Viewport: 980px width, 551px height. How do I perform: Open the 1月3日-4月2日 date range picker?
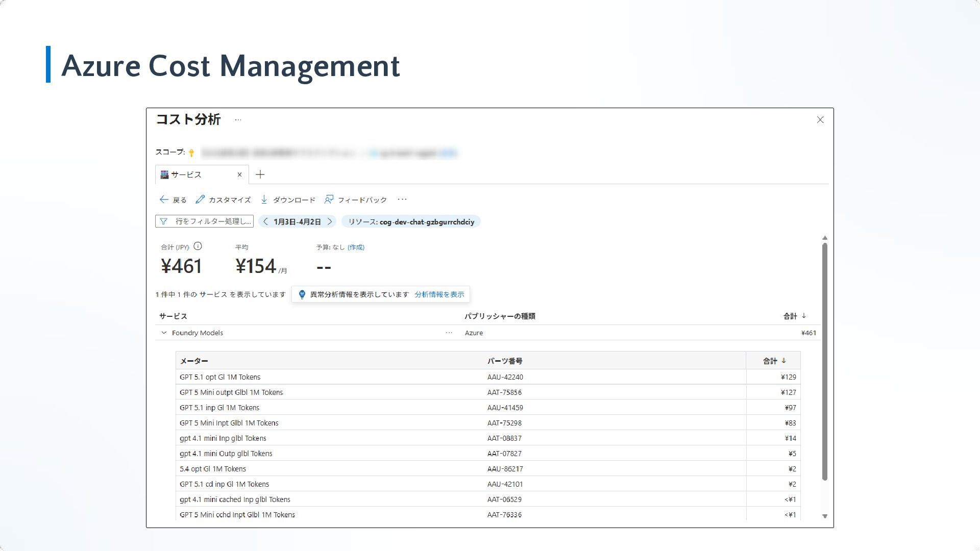coord(297,221)
